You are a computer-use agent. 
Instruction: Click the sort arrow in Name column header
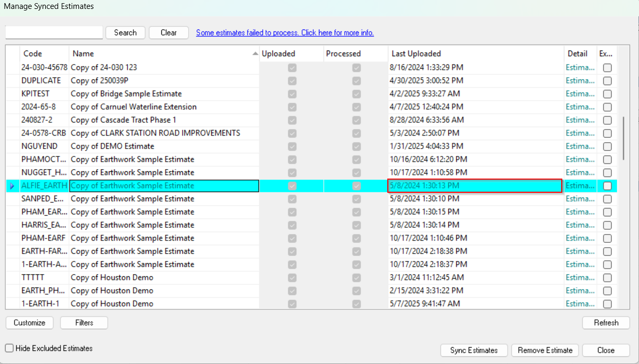tap(255, 54)
